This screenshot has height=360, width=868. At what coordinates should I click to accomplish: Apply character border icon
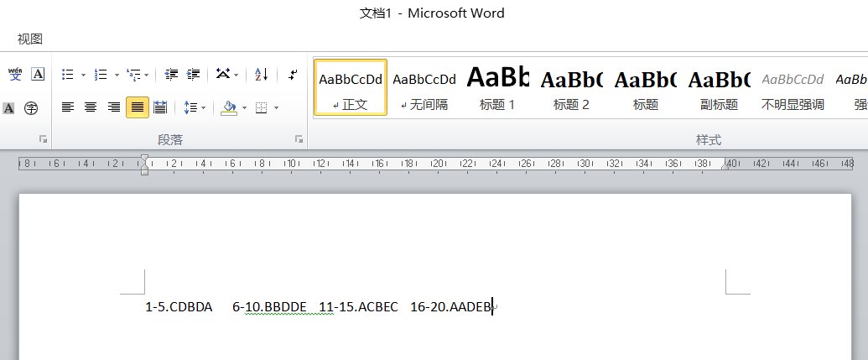tap(38, 74)
